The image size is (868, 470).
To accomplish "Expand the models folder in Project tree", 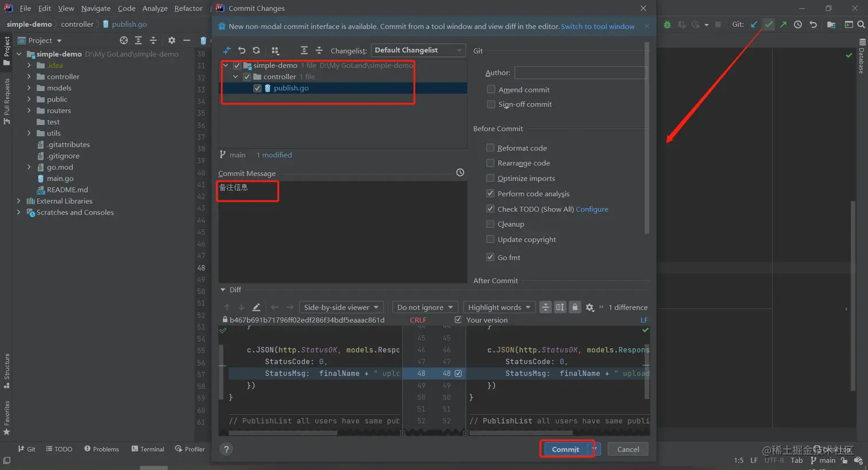I will click(29, 88).
